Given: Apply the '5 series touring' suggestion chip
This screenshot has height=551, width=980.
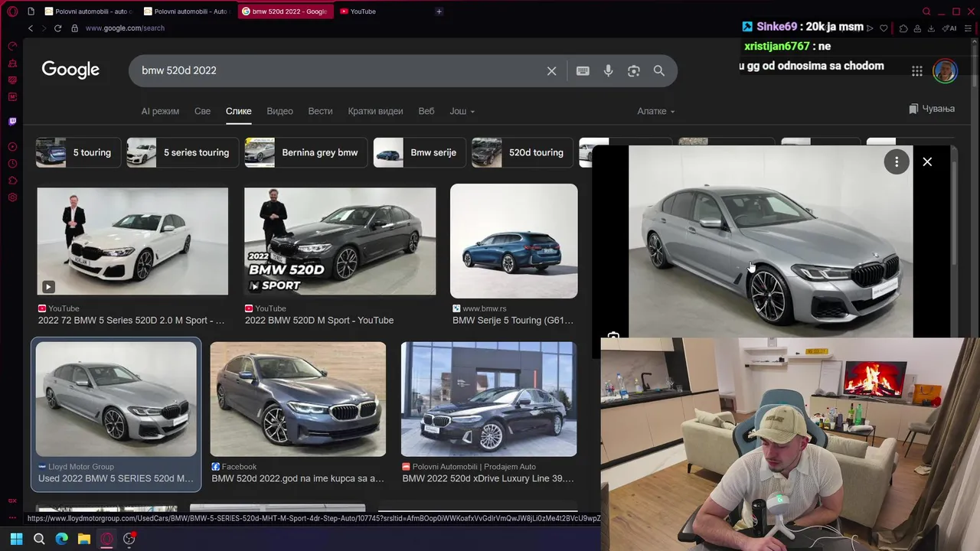Looking at the screenshot, I should pyautogui.click(x=182, y=152).
